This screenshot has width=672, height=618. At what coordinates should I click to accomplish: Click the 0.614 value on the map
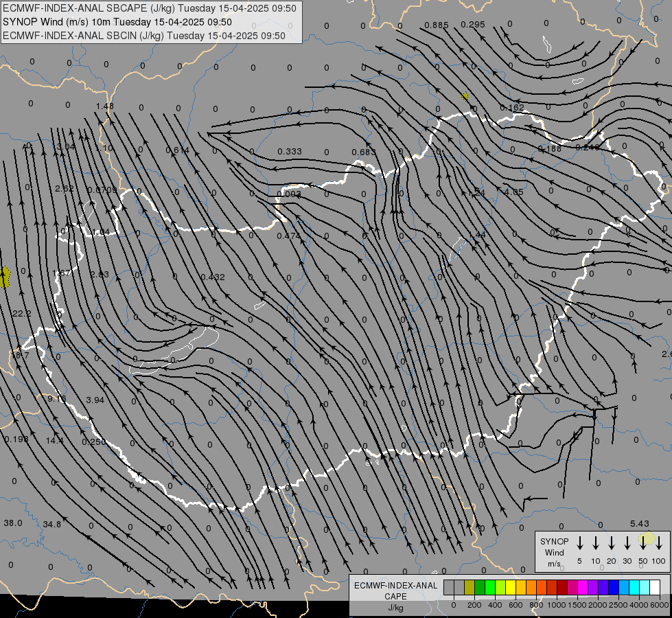click(x=177, y=150)
